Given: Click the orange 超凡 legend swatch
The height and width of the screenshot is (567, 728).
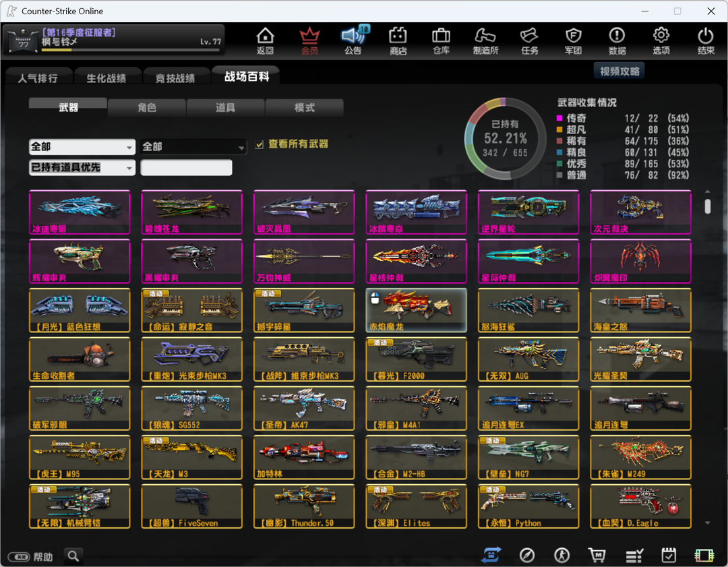Looking at the screenshot, I should point(559,129).
